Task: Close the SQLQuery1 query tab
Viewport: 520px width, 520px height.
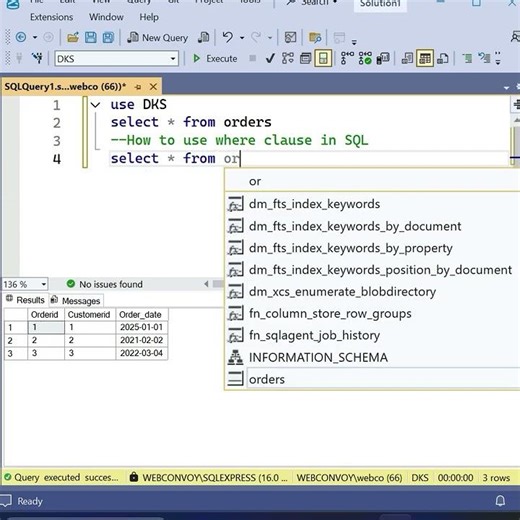Action: tap(153, 87)
